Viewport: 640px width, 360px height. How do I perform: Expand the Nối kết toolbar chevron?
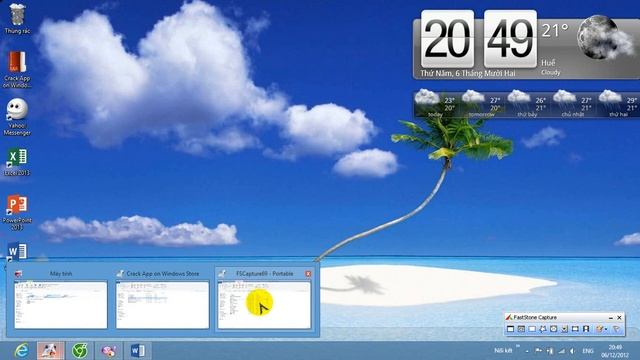(x=518, y=347)
